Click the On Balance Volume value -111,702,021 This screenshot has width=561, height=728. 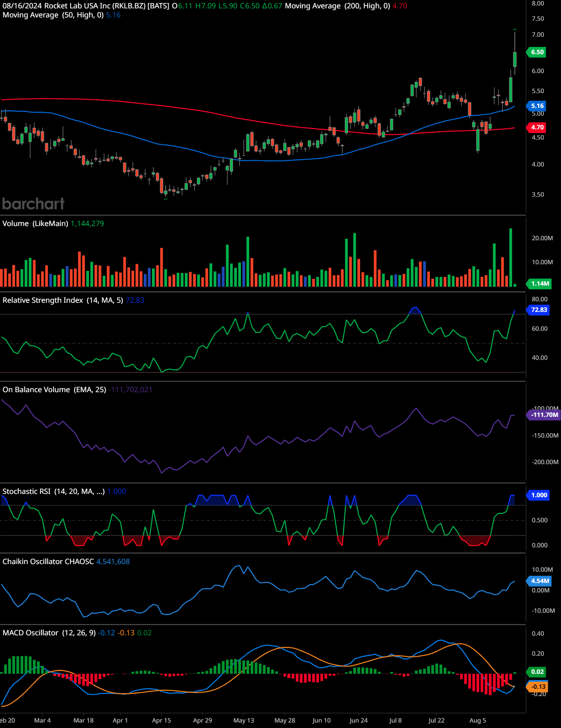click(x=130, y=390)
